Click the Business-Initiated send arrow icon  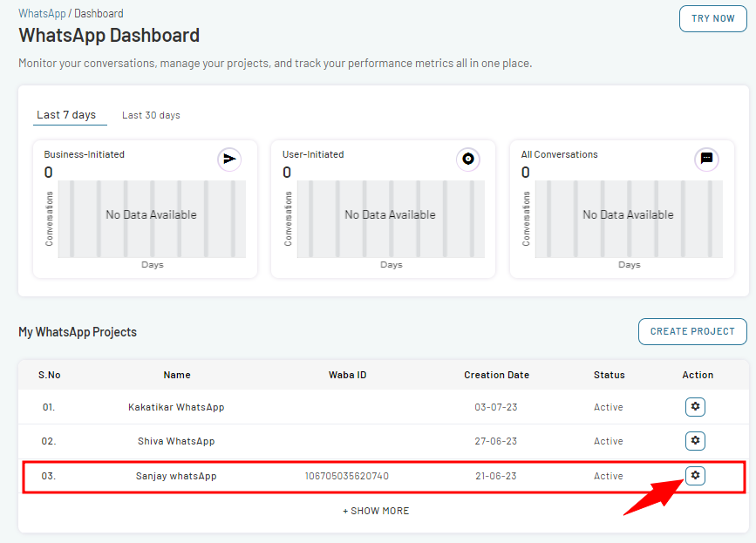coord(229,159)
